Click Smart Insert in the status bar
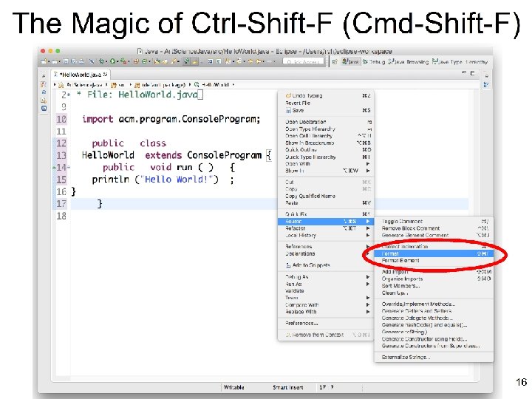Viewport: 532px width, 399px height. (x=287, y=387)
